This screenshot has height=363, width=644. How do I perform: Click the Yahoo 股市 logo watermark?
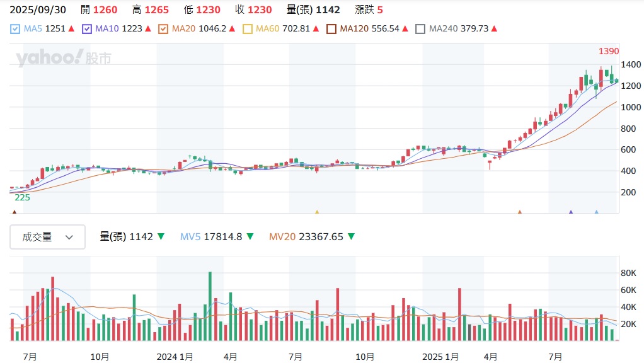click(64, 59)
